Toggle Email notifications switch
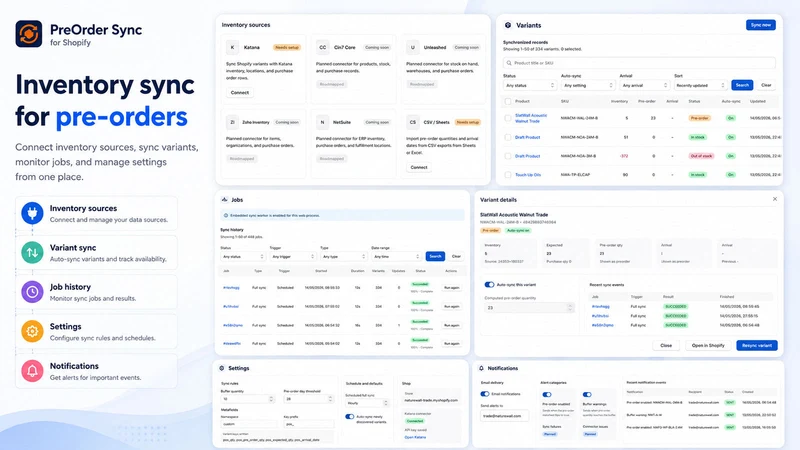The height and width of the screenshot is (450, 800). click(x=485, y=394)
